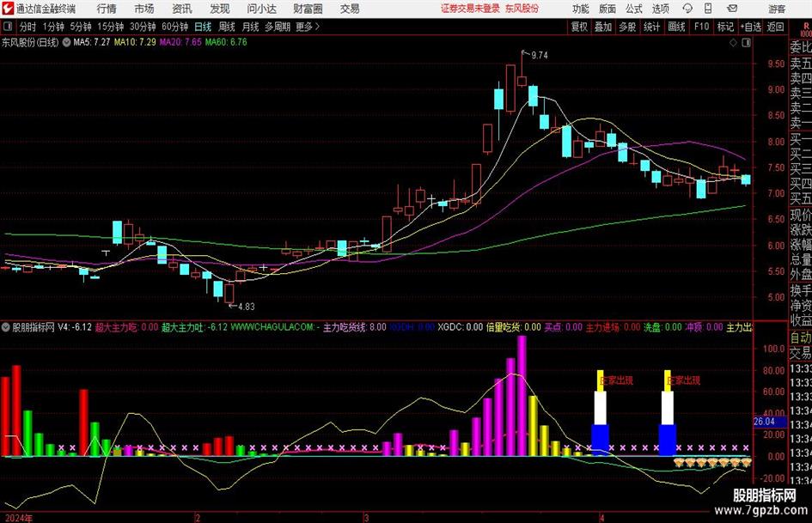Viewport: 812px width, 523px height.
Task: Click the 标记 mark button
Action: (x=725, y=27)
